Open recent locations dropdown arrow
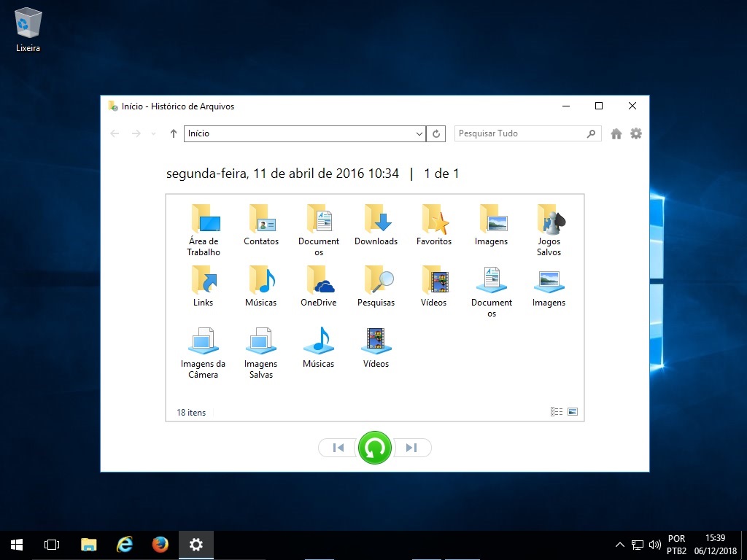Screen dimensions: 747x560 [153, 133]
